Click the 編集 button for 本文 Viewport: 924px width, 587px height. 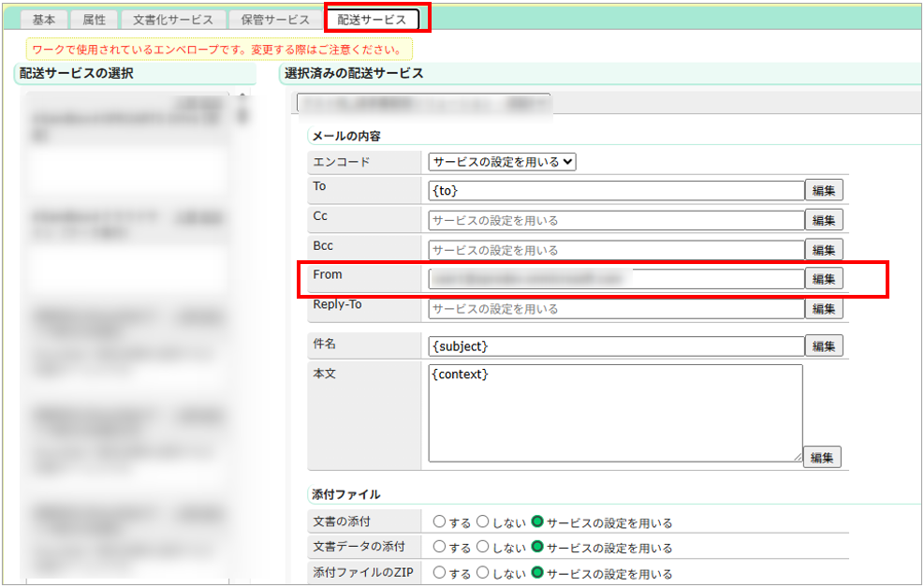821,458
